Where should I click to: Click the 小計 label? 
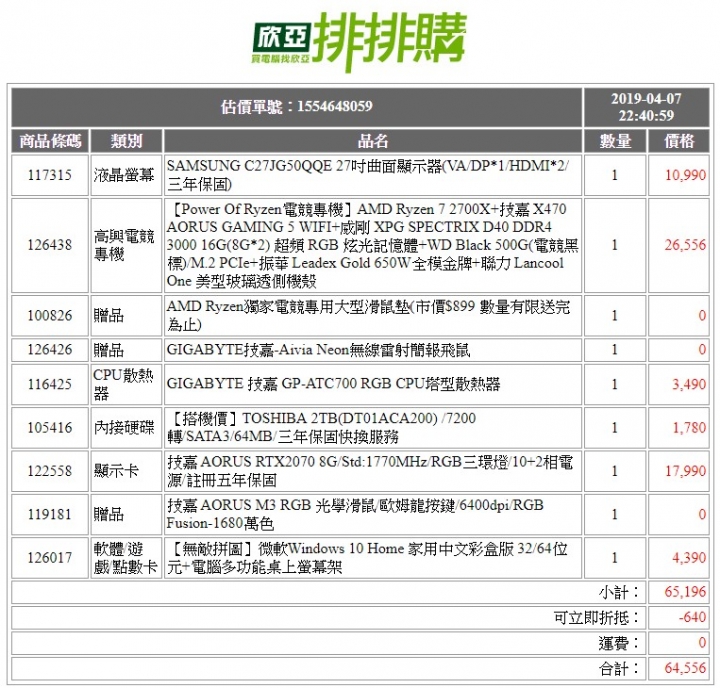click(619, 592)
